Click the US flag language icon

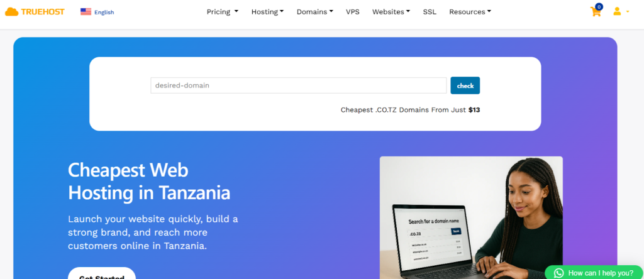coord(86,12)
